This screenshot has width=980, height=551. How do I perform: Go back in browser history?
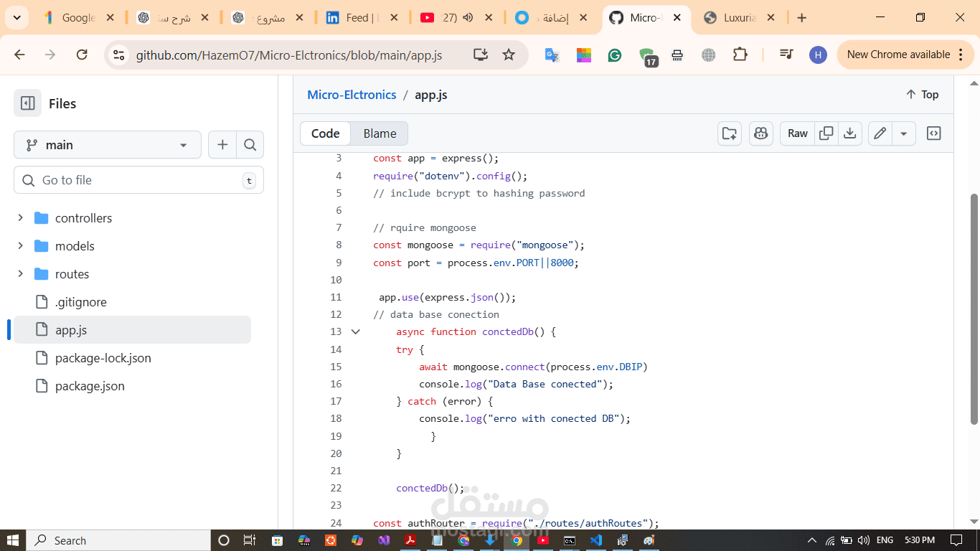coord(19,55)
